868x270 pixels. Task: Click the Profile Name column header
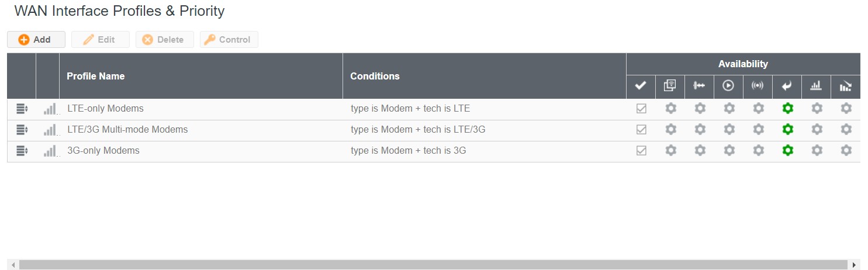point(96,76)
